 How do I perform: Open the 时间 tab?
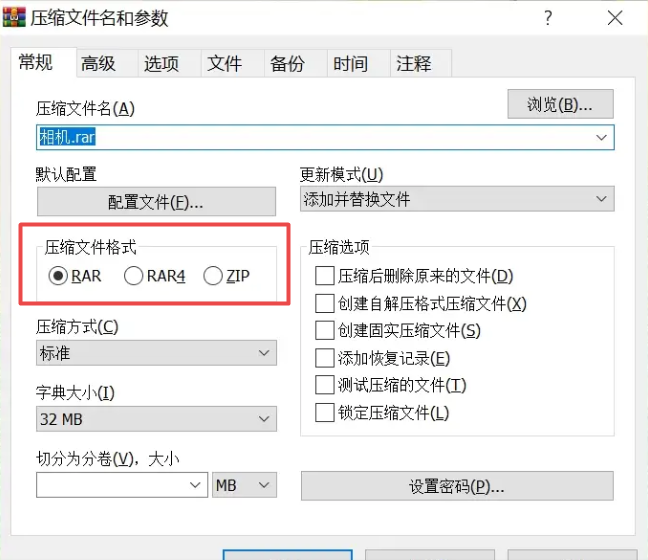pos(359,64)
